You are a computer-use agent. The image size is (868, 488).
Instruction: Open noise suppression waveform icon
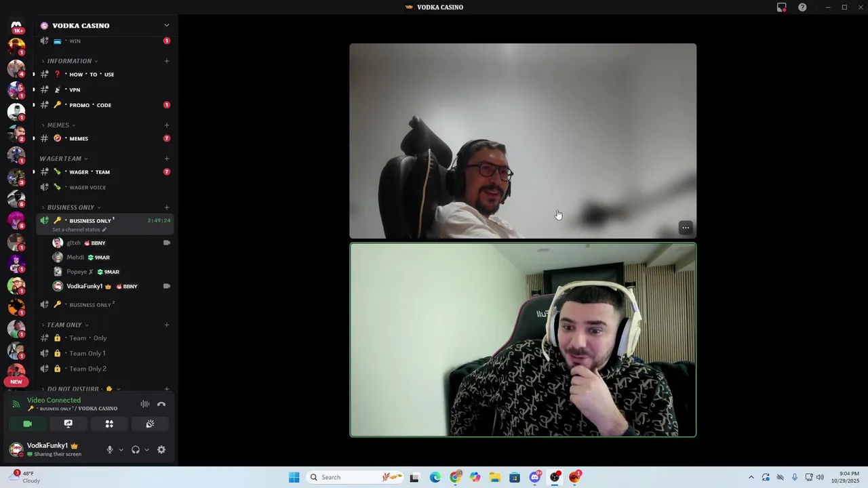point(145,404)
